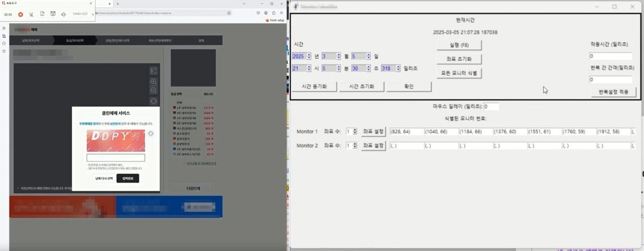Stop recording with the red record button
Viewport: 644px width, 251px height.
pos(20,15)
